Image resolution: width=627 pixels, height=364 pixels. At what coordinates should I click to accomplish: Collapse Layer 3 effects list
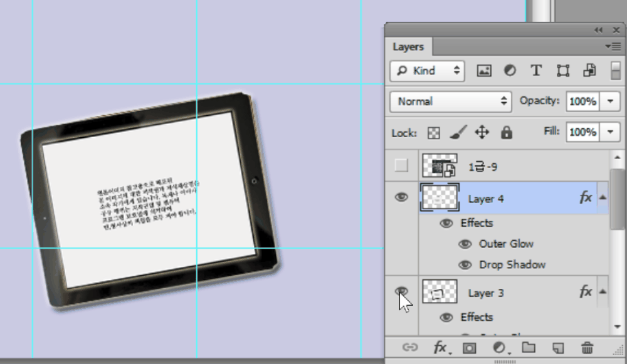tap(603, 292)
